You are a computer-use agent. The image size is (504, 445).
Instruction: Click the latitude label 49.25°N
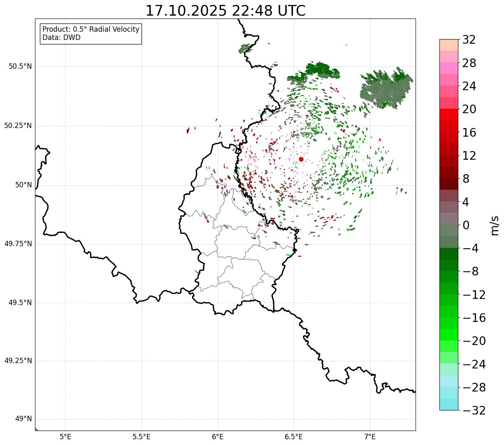pos(18,361)
